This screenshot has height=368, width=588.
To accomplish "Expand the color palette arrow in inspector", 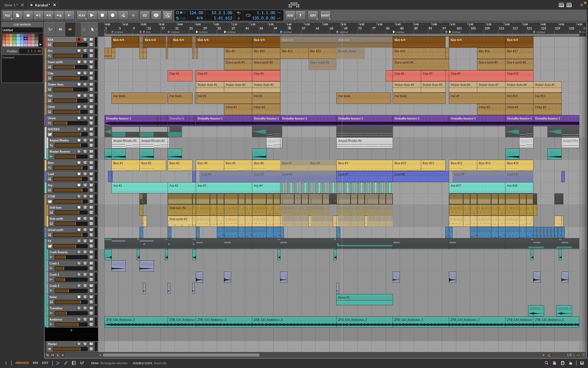I will click(x=41, y=45).
